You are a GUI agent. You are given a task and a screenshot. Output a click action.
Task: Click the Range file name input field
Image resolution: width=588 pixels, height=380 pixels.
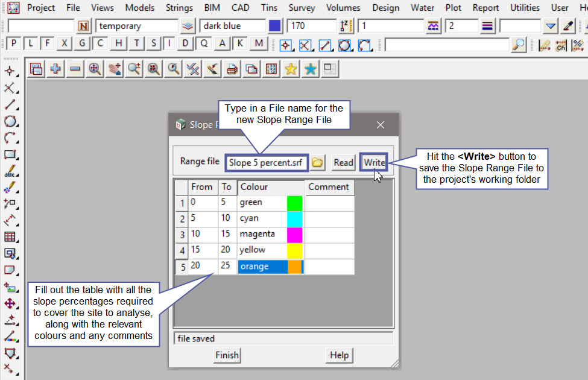267,163
